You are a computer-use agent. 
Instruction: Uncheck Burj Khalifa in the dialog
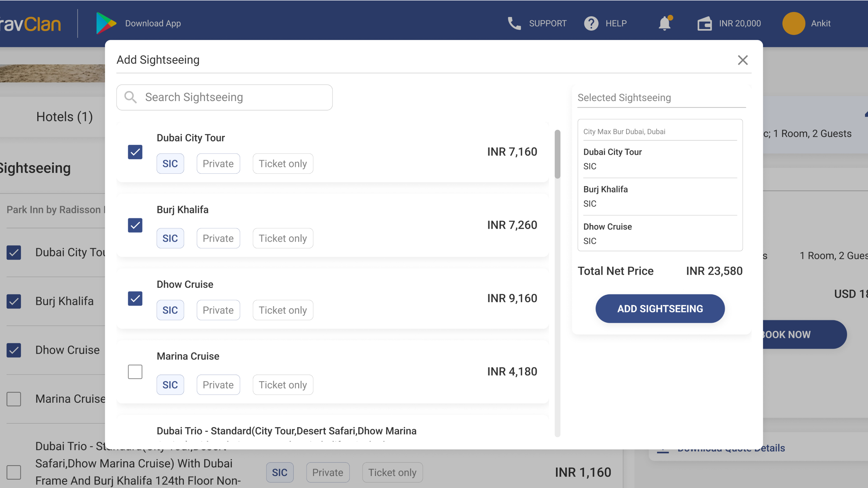[135, 225]
